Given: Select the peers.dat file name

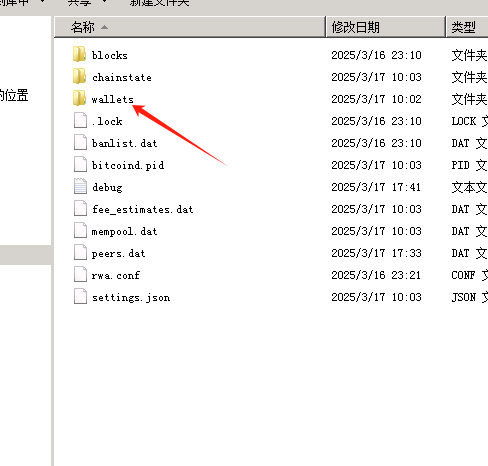Looking at the screenshot, I should point(118,254).
